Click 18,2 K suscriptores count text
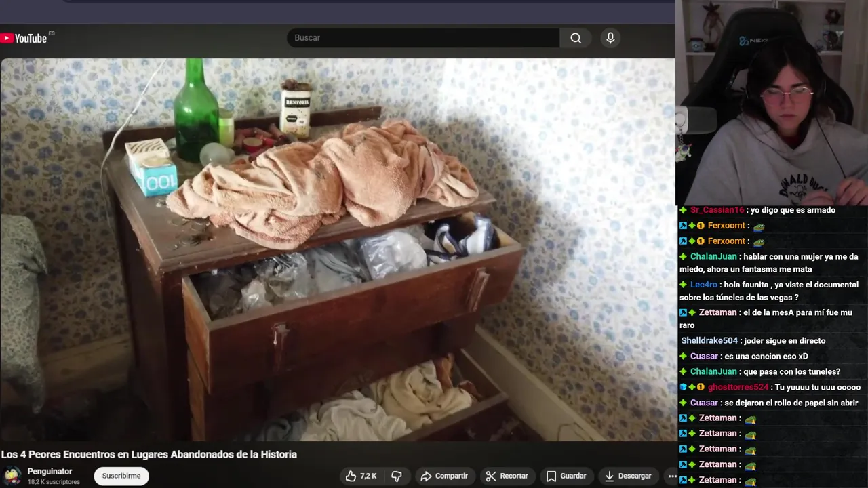Image resolution: width=868 pixels, height=488 pixels. coord(54,482)
